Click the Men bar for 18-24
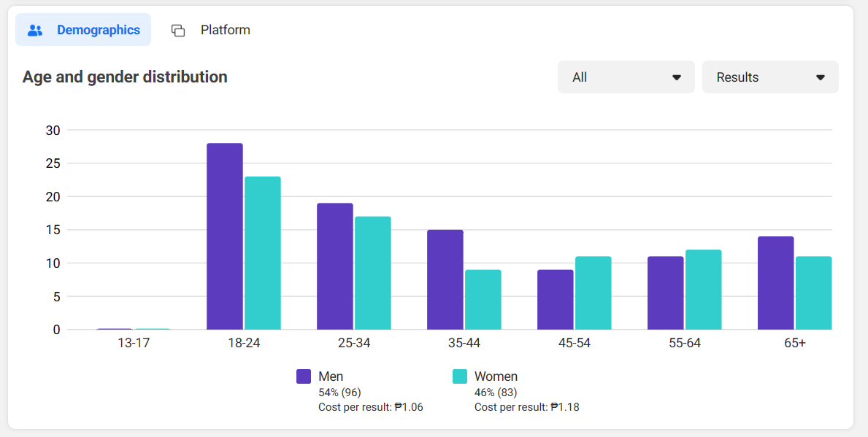 [x=225, y=236]
